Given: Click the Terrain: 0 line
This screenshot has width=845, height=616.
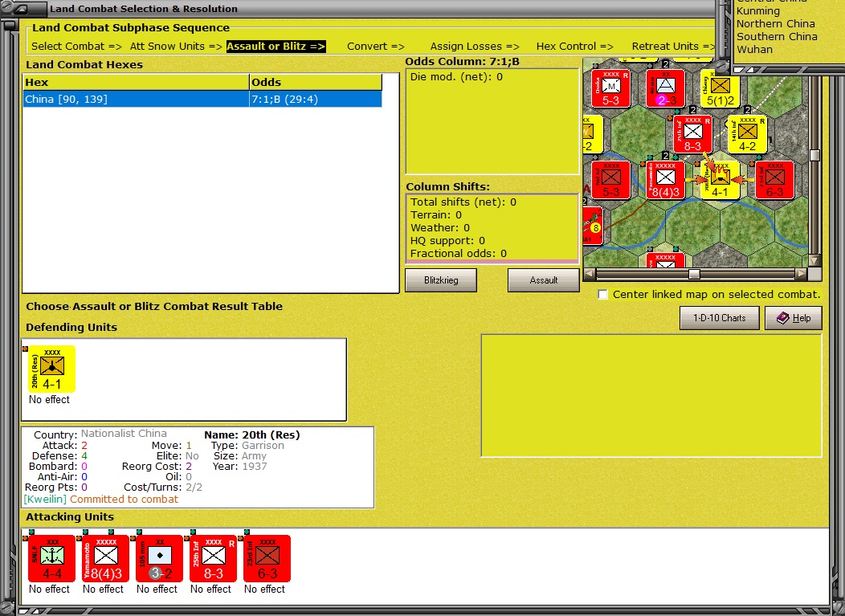Looking at the screenshot, I should click(x=436, y=215).
